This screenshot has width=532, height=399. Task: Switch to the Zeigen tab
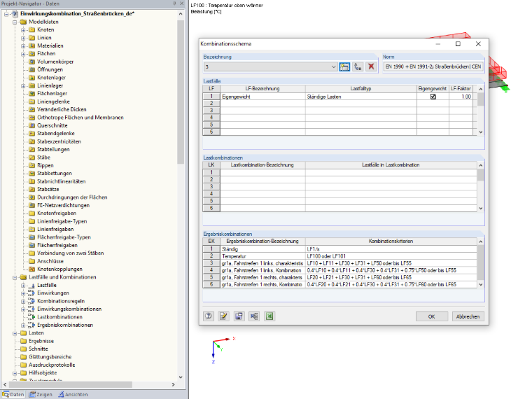point(41,394)
